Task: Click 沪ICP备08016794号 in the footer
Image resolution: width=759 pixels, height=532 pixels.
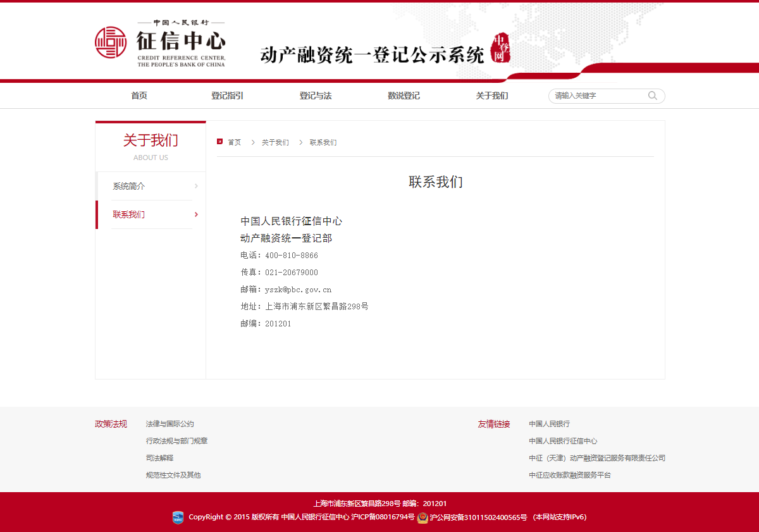Action: click(x=383, y=517)
